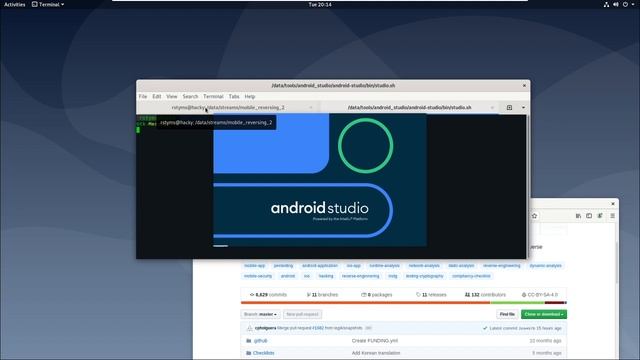
Task: Click the compliancy-checklist topic tag
Action: coord(471,276)
